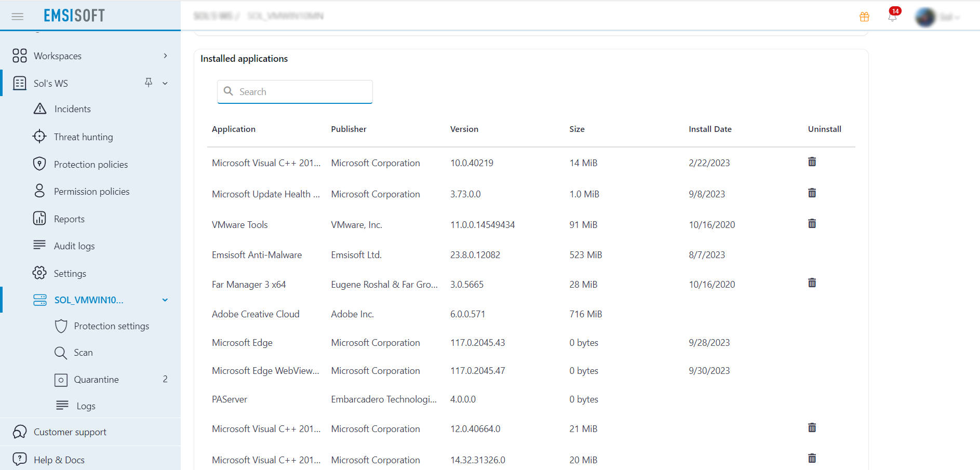Open Customer support

[x=70, y=432]
